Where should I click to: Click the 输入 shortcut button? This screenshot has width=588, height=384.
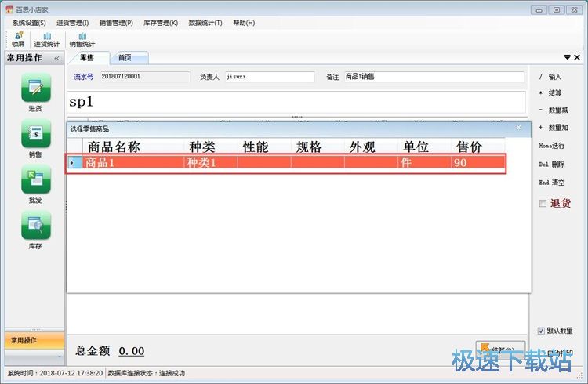tap(550, 77)
